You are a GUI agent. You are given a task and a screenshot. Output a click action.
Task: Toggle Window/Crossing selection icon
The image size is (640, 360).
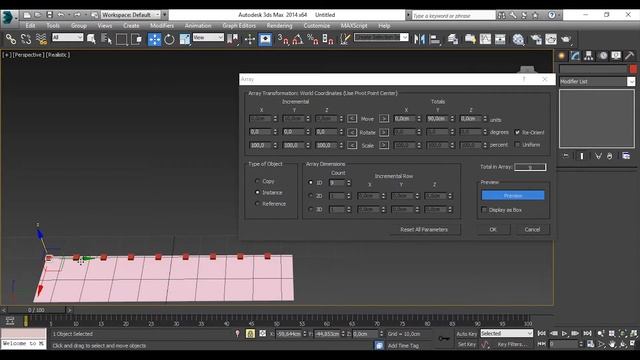pos(137,39)
